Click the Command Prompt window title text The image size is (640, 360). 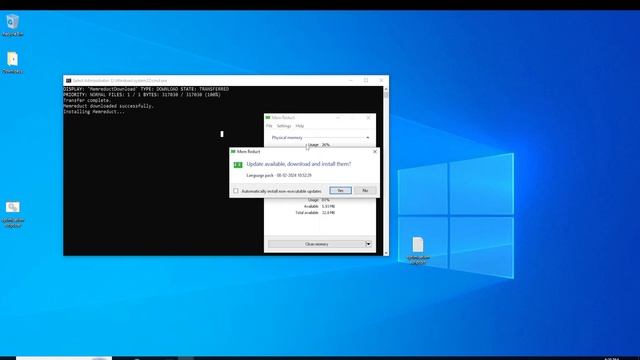[120, 81]
